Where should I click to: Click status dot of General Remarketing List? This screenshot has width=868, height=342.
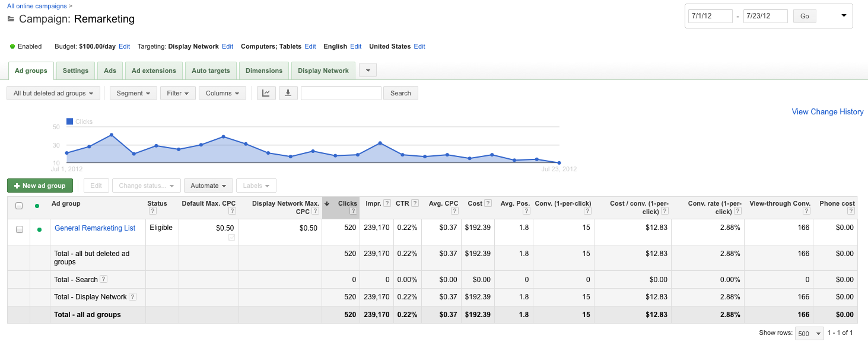[40, 229]
